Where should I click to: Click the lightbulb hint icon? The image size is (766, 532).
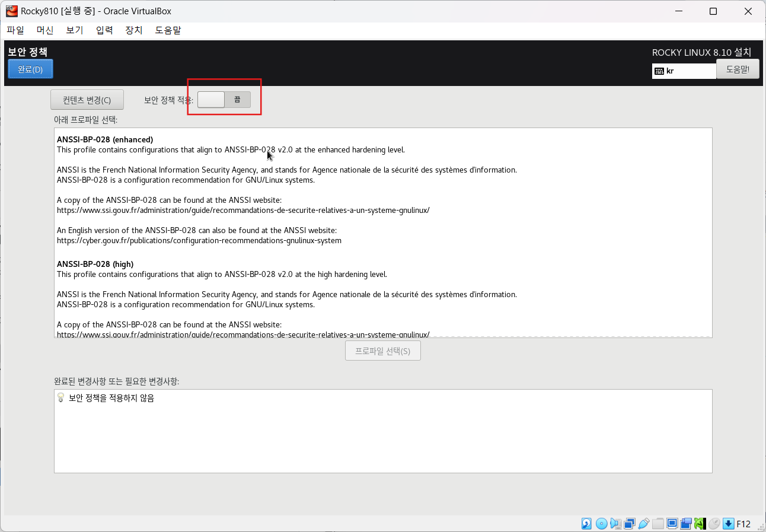point(60,398)
